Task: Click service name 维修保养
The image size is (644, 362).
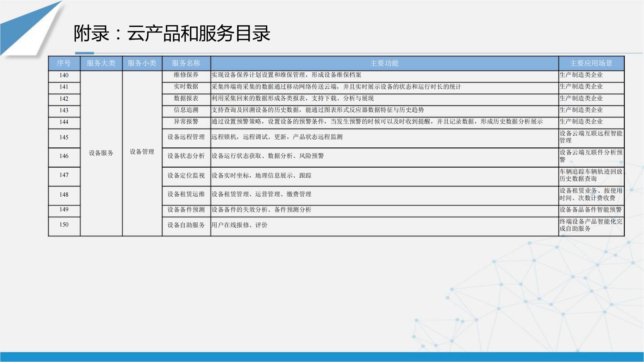Action: click(186, 75)
